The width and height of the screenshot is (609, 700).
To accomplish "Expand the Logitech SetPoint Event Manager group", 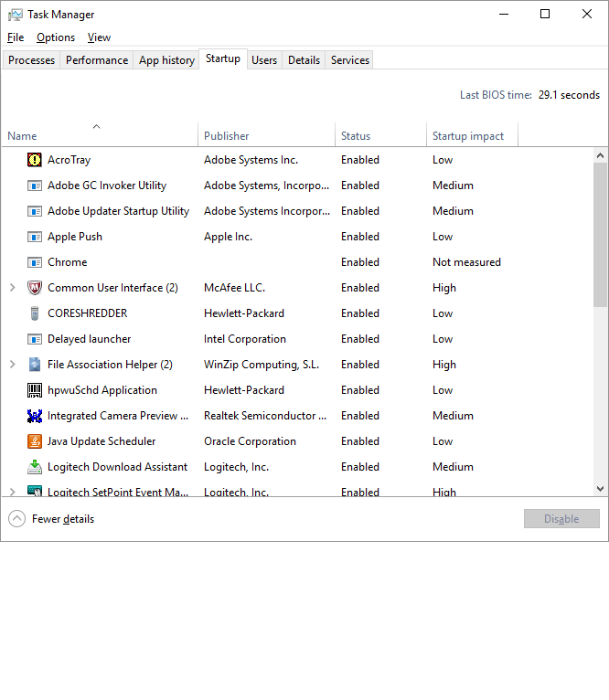I will pos(13,492).
